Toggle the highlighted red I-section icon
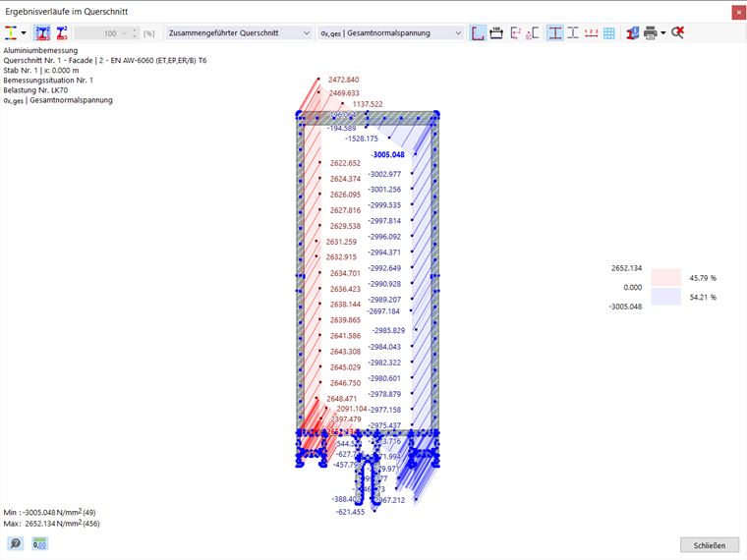Image resolution: width=747 pixels, height=560 pixels. pos(554,32)
